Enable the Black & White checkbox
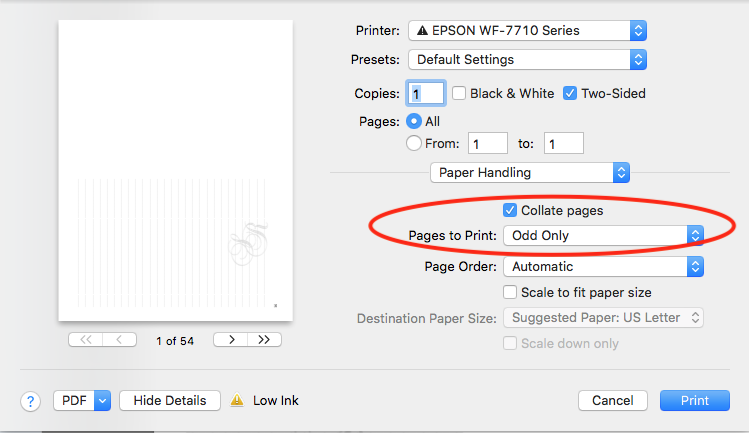 (x=459, y=93)
